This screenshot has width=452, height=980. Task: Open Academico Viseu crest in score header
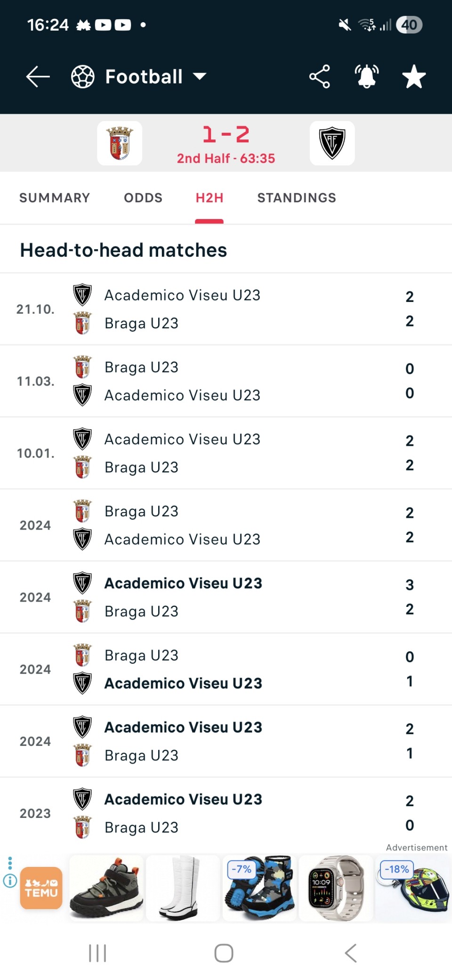click(332, 143)
